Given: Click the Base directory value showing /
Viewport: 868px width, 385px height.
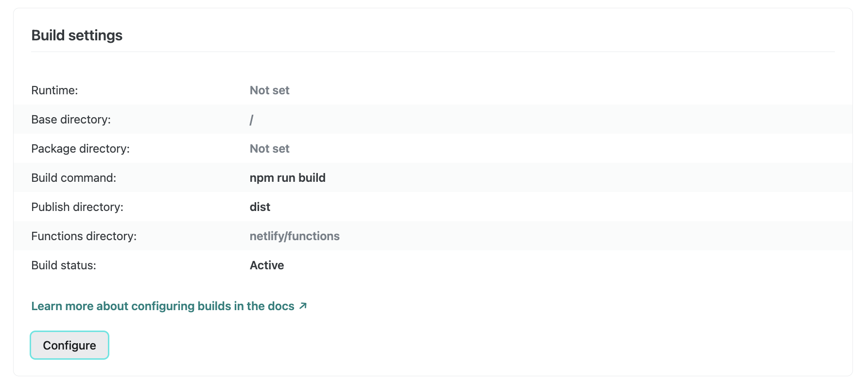Looking at the screenshot, I should (x=251, y=119).
